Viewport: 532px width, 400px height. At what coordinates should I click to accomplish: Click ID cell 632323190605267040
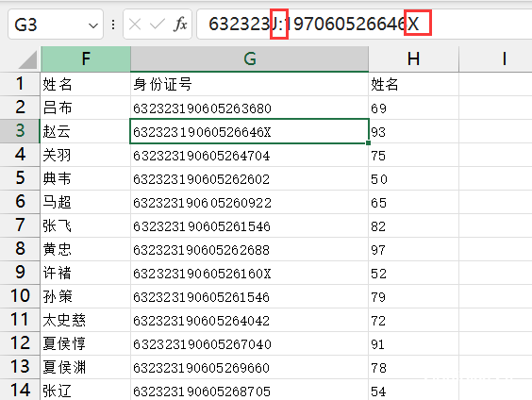pos(249,343)
